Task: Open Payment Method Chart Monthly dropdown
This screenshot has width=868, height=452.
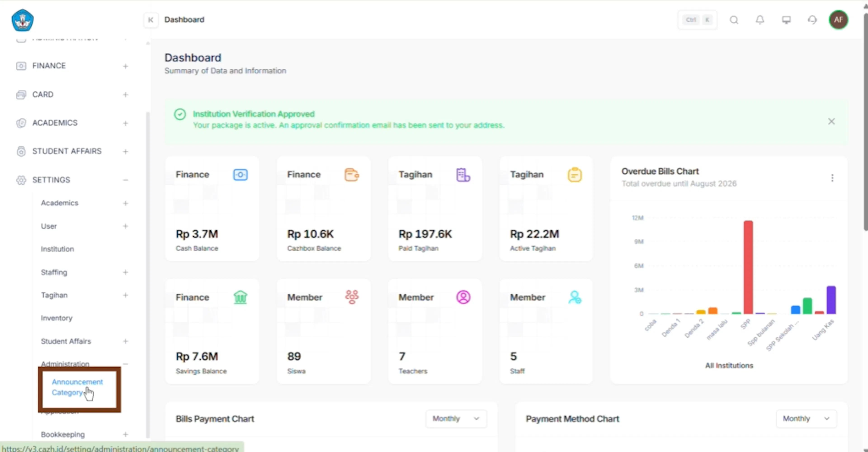Action: coord(806,419)
